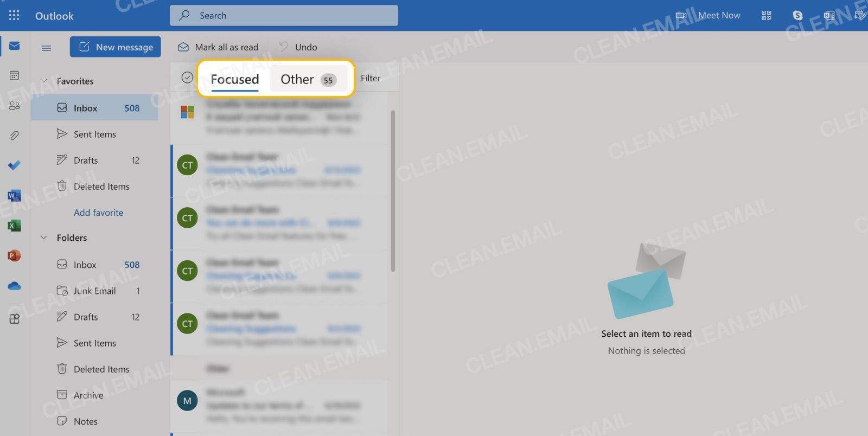Collapse the Folders section
This screenshot has height=436, width=868.
(x=44, y=238)
